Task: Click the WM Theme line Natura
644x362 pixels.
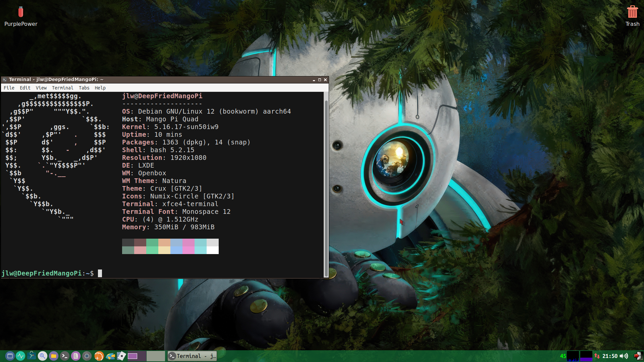Action: [154, 181]
